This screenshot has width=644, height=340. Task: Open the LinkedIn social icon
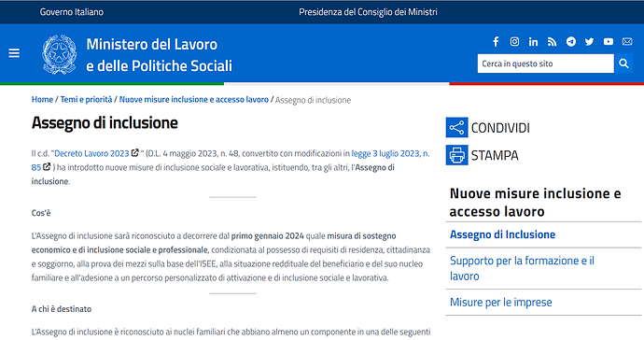click(533, 41)
